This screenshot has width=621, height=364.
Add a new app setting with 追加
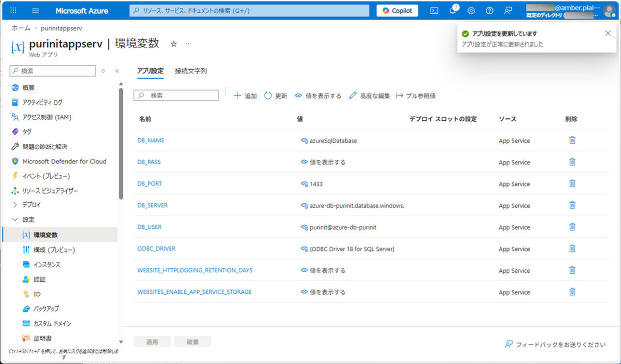coord(245,95)
